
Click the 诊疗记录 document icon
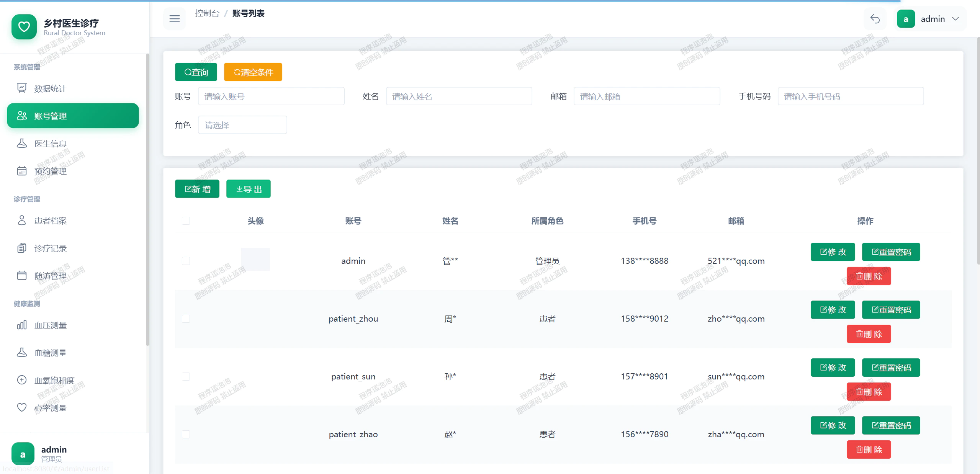[x=22, y=248]
